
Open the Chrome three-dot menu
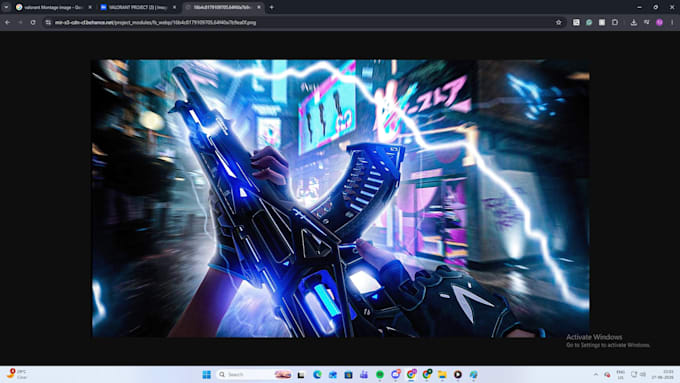[672, 23]
